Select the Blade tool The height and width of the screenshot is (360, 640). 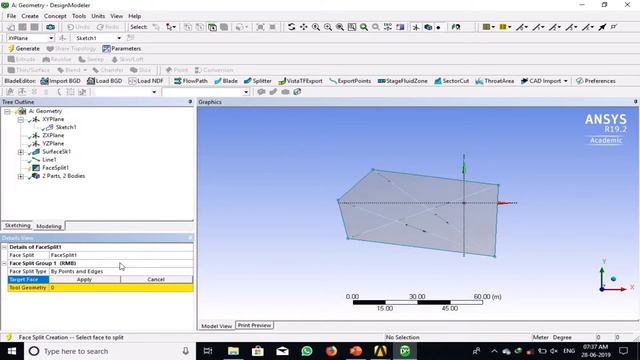pyautogui.click(x=226, y=81)
